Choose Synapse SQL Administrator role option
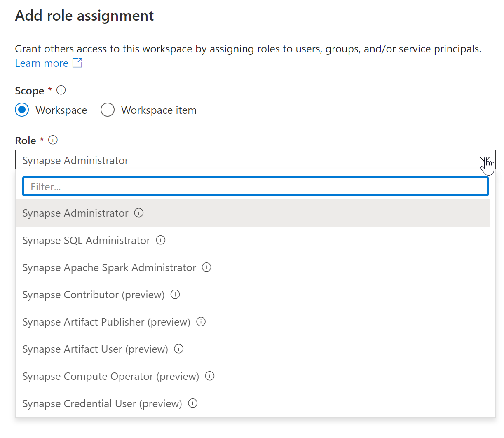The width and height of the screenshot is (504, 438). pos(86,241)
